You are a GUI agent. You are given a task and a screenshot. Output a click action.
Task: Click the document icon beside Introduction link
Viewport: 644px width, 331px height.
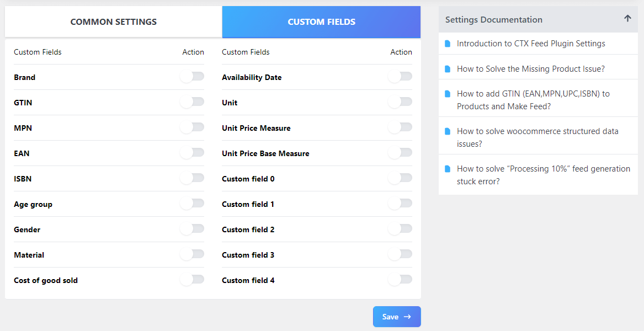point(448,43)
